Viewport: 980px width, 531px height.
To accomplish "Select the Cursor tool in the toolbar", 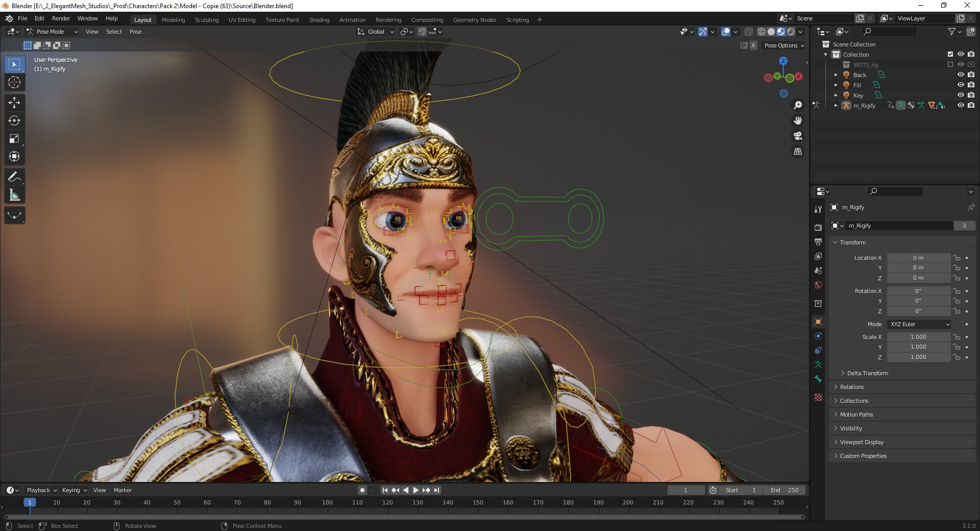I will (x=14, y=83).
